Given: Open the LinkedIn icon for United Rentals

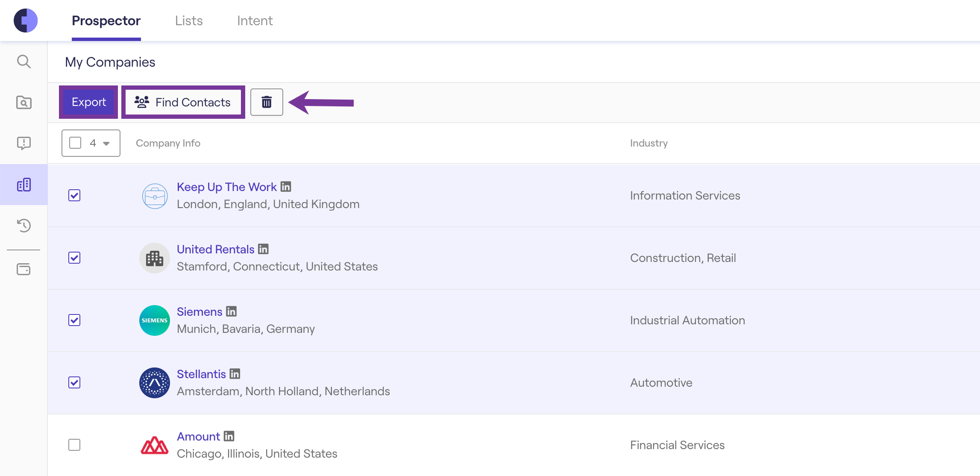Looking at the screenshot, I should click(x=264, y=249).
